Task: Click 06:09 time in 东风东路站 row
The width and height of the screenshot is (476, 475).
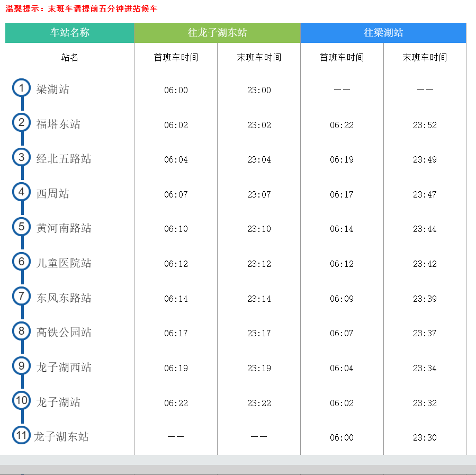Action: [342, 299]
